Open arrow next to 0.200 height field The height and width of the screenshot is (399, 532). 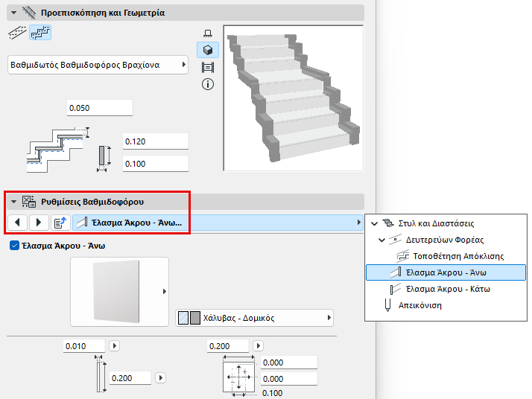click(x=160, y=377)
